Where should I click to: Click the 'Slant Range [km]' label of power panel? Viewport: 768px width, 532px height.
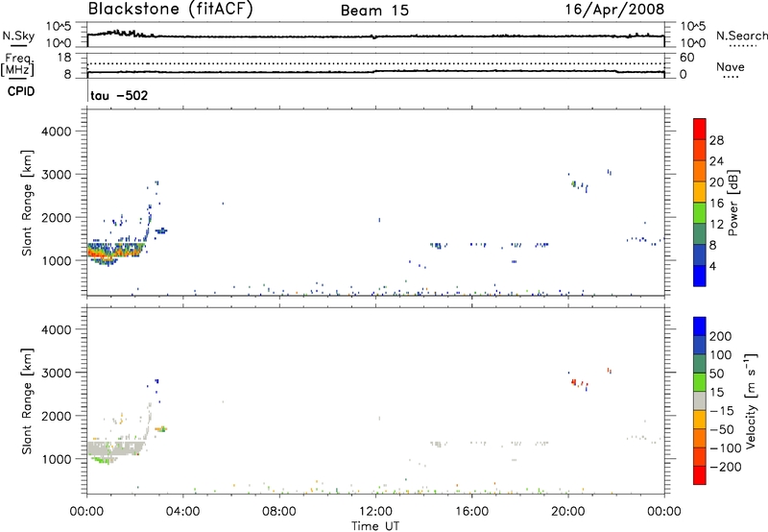(x=27, y=203)
